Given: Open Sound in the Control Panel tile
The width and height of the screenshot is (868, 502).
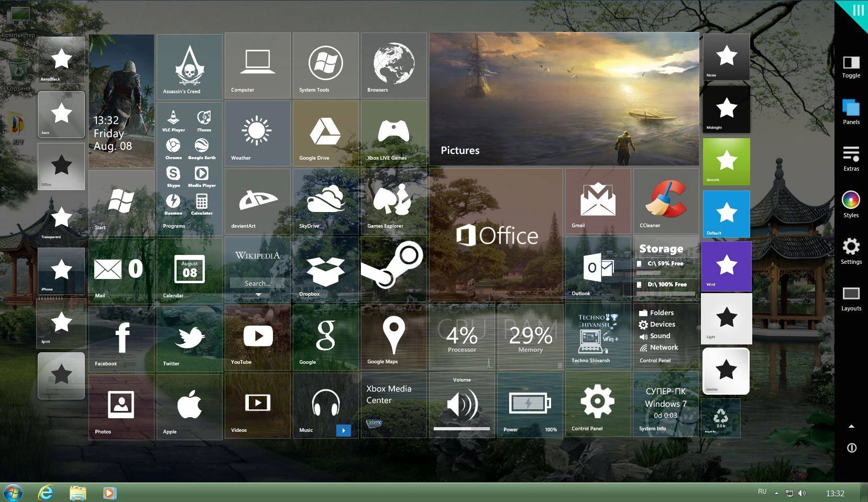Looking at the screenshot, I should [x=655, y=336].
